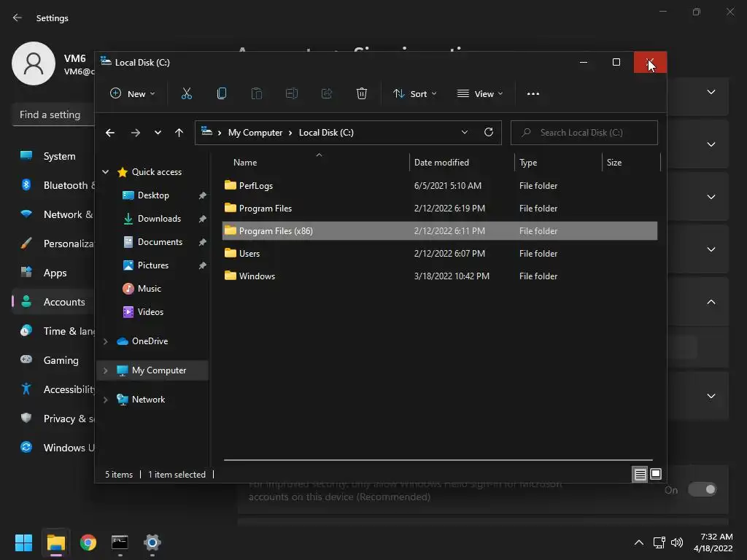Click the Rename icon in toolbar
747x560 pixels.
292,93
